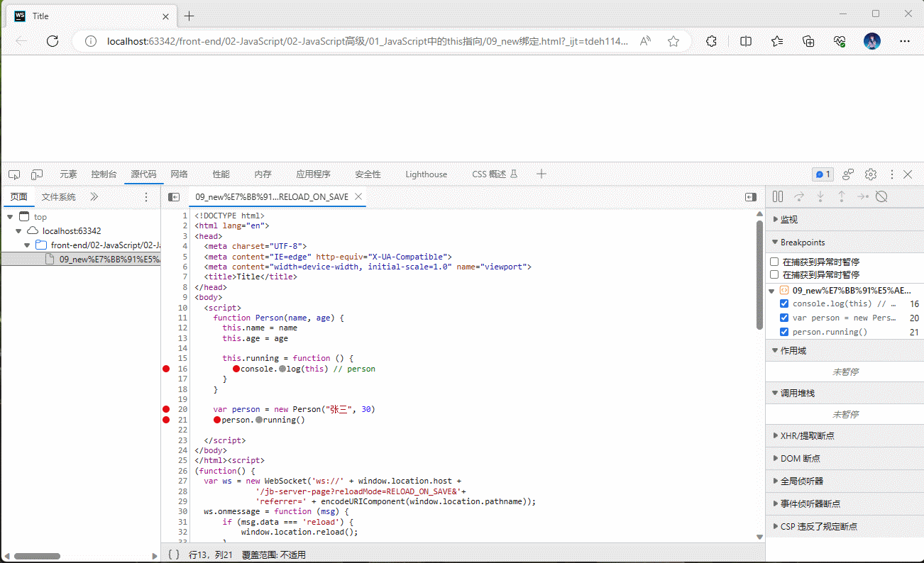Uncheck the var person breakpoint

784,318
